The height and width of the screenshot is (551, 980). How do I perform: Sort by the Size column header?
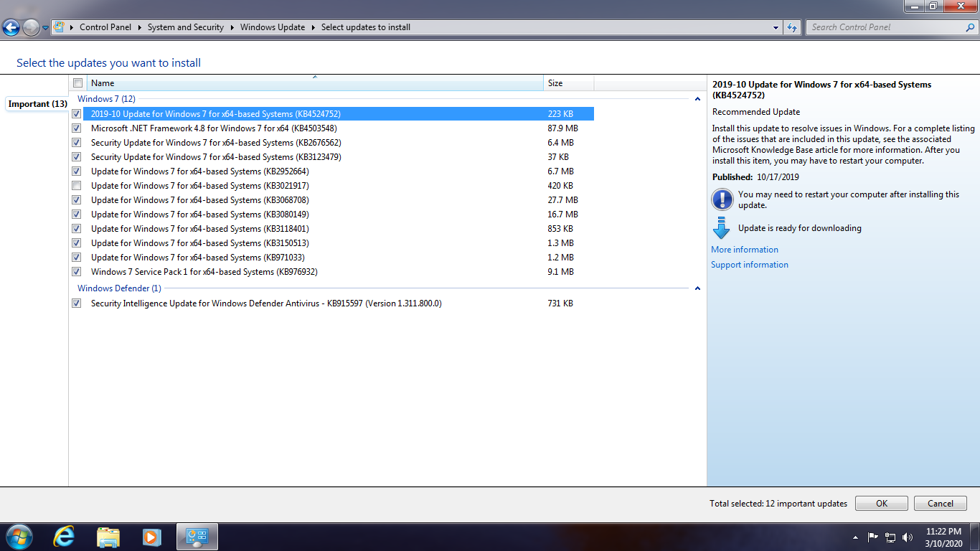click(569, 83)
